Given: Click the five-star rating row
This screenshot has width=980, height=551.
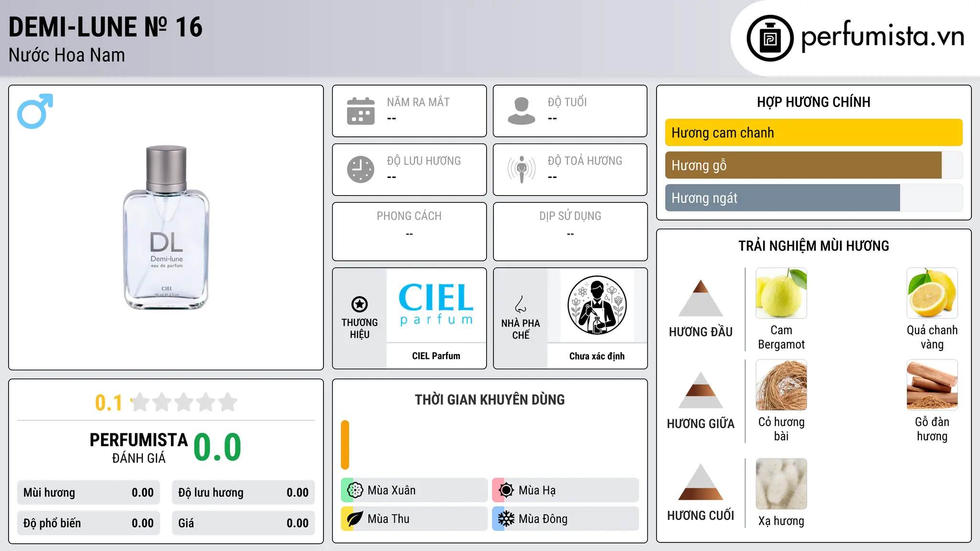Looking at the screenshot, I should 184,402.
